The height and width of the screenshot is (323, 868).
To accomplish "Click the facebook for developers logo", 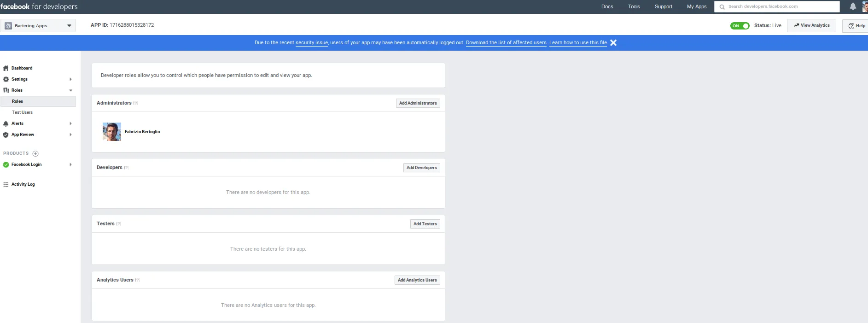I will [39, 6].
